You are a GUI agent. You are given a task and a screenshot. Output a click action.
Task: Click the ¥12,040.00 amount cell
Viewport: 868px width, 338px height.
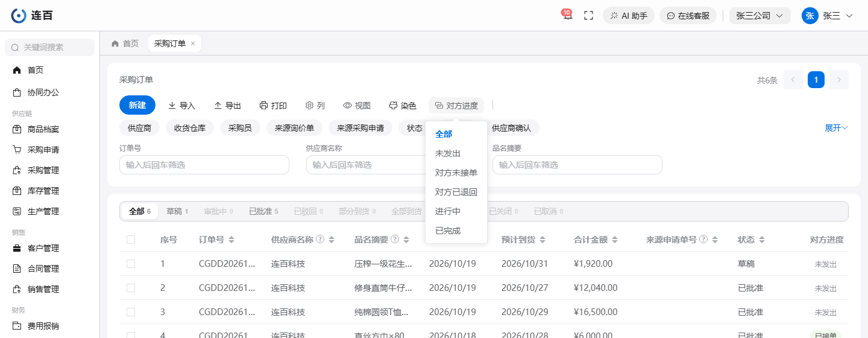596,288
